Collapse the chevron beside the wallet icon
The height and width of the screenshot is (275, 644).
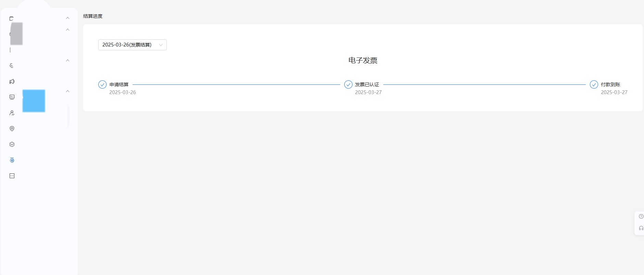click(67, 18)
